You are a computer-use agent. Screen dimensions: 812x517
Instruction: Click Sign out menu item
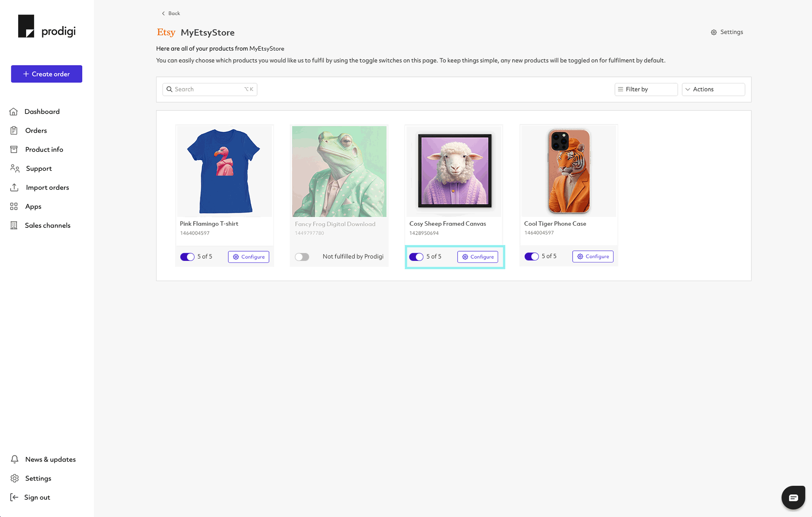(x=37, y=497)
